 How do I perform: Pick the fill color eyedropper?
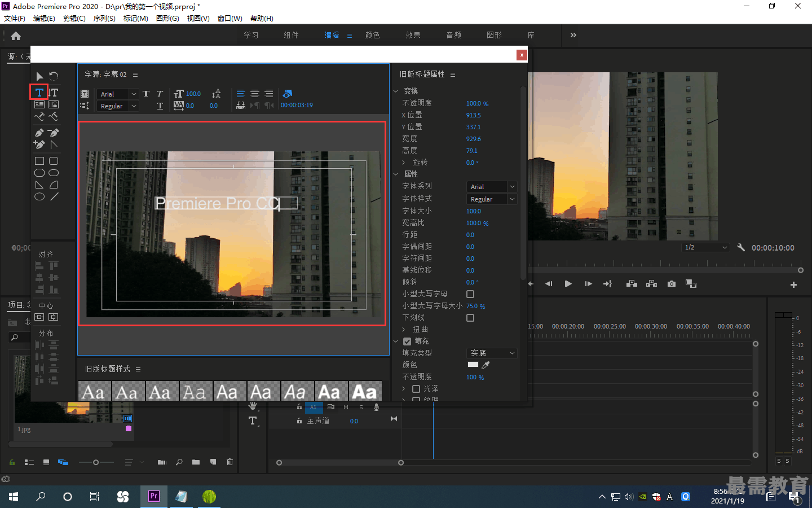point(486,365)
